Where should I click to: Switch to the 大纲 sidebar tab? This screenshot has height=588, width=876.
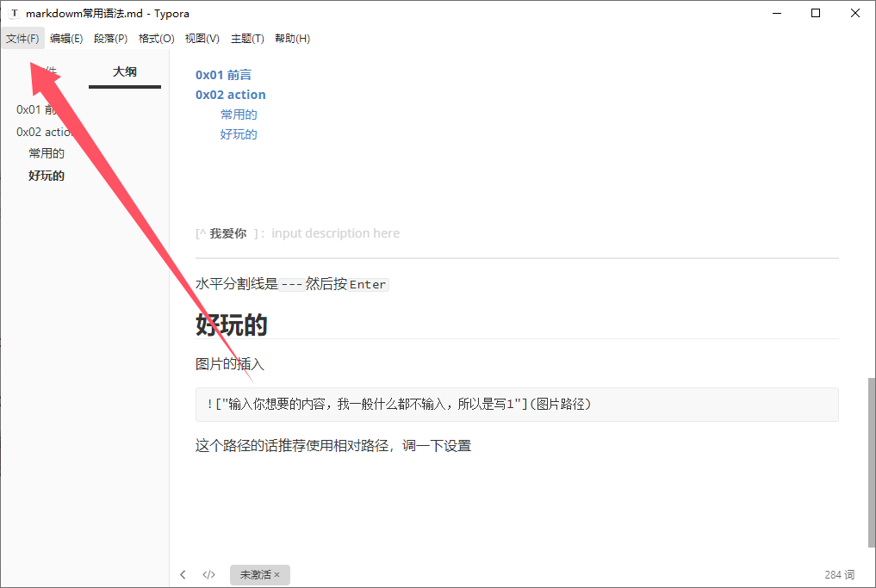[125, 72]
